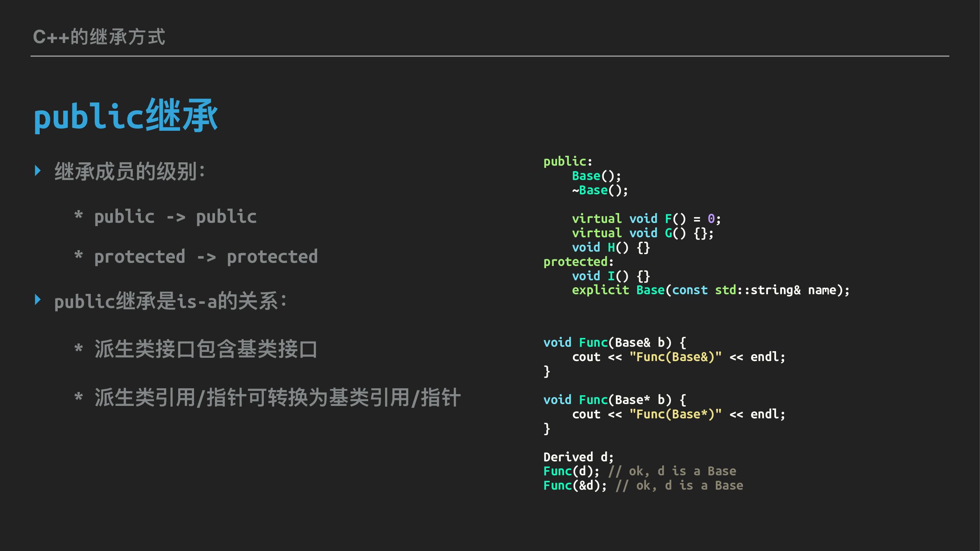Viewport: 980px width, 551px height.
Task: Click the blue triangle bullet beside 继承成员的级别
Action: tap(37, 170)
